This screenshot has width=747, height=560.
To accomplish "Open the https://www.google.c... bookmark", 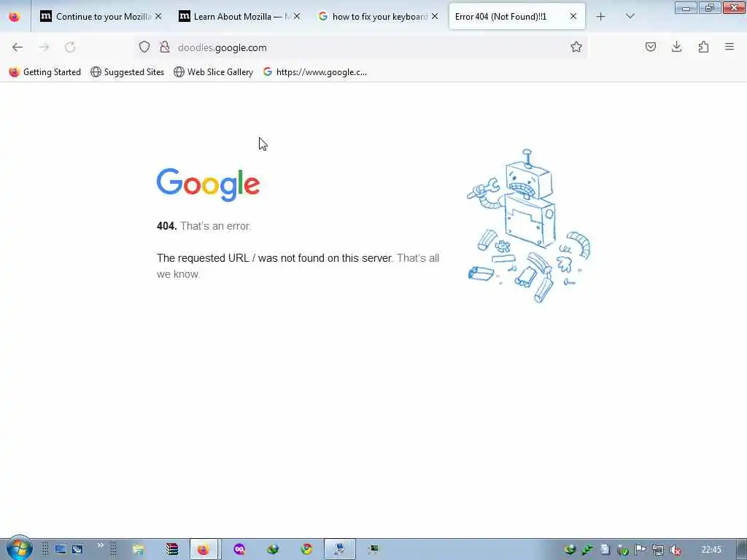I will pos(315,72).
